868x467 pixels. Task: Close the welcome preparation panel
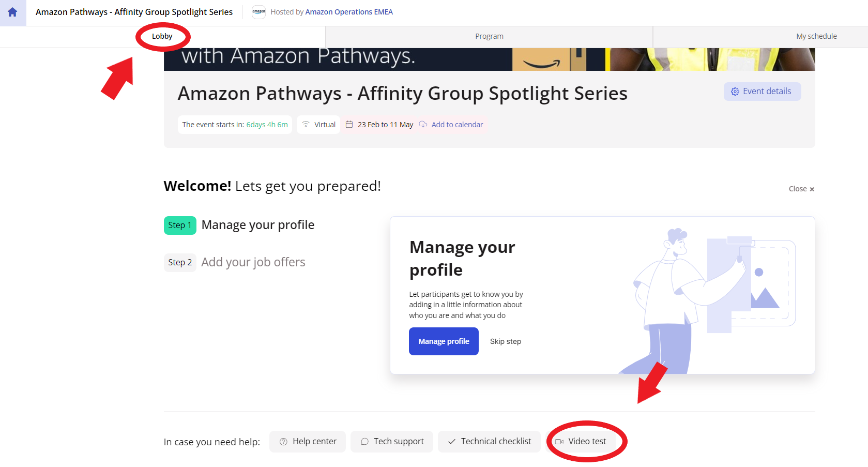pos(801,189)
